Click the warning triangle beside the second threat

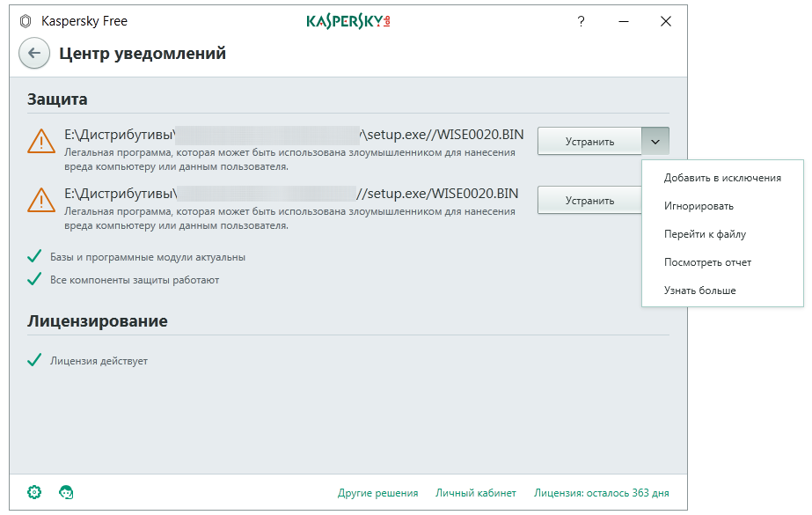point(40,199)
